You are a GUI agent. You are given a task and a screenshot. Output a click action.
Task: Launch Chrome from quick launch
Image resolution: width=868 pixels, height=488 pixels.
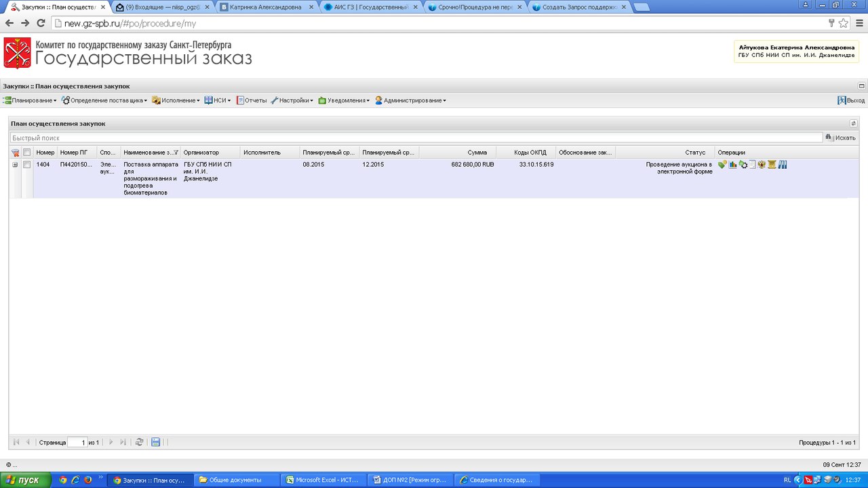[x=63, y=480]
